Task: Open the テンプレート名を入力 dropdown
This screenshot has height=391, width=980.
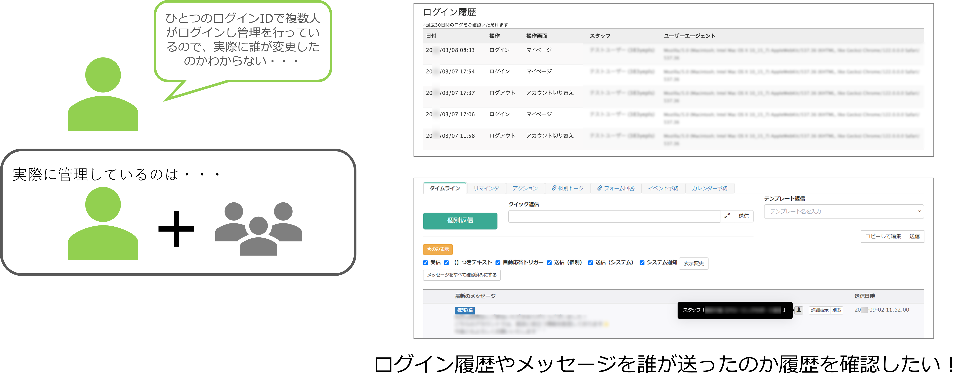Action: [844, 211]
